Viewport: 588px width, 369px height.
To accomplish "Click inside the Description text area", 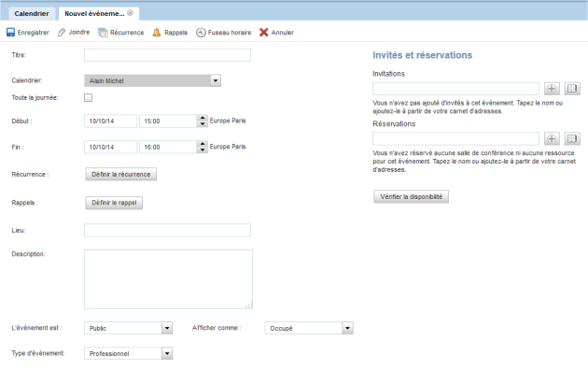I will [x=168, y=279].
